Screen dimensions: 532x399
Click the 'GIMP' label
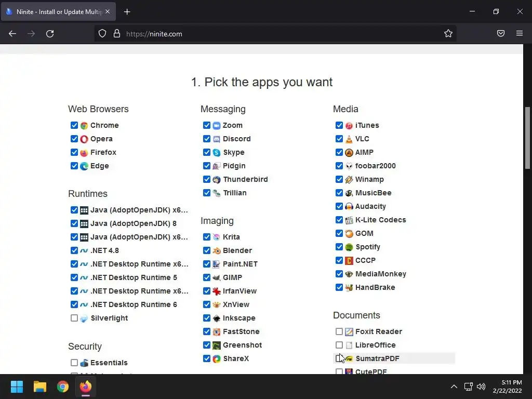tap(232, 277)
